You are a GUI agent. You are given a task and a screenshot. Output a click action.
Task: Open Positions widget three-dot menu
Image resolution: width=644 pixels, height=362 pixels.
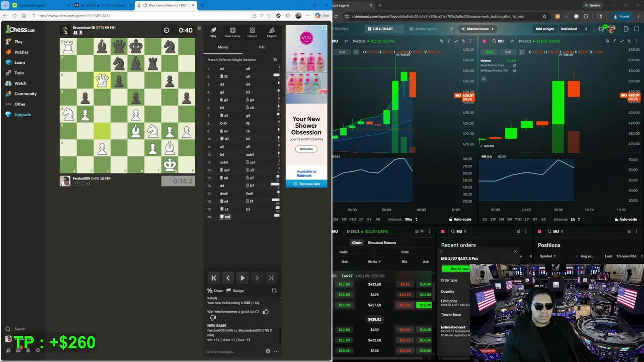pyautogui.click(x=636, y=231)
